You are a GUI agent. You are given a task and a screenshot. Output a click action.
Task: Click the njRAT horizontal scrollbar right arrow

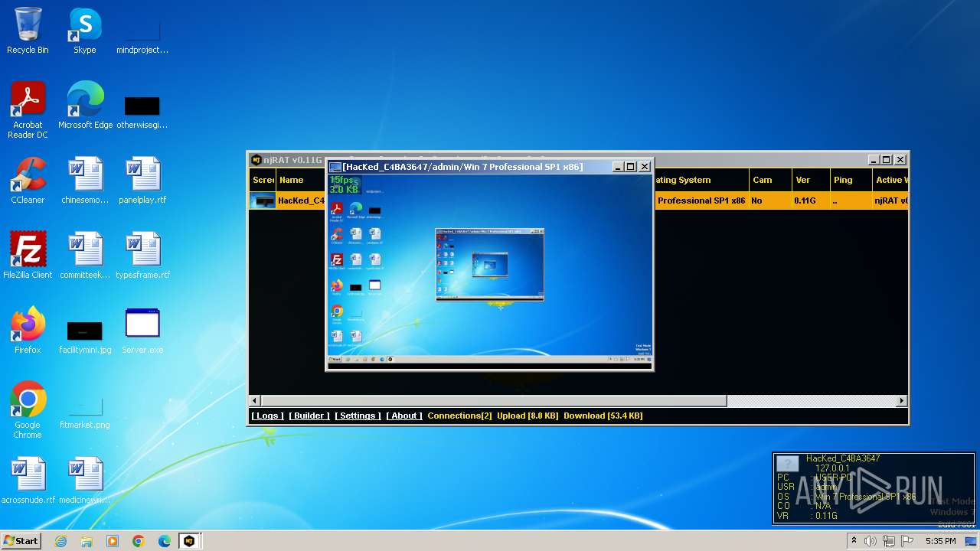(901, 400)
